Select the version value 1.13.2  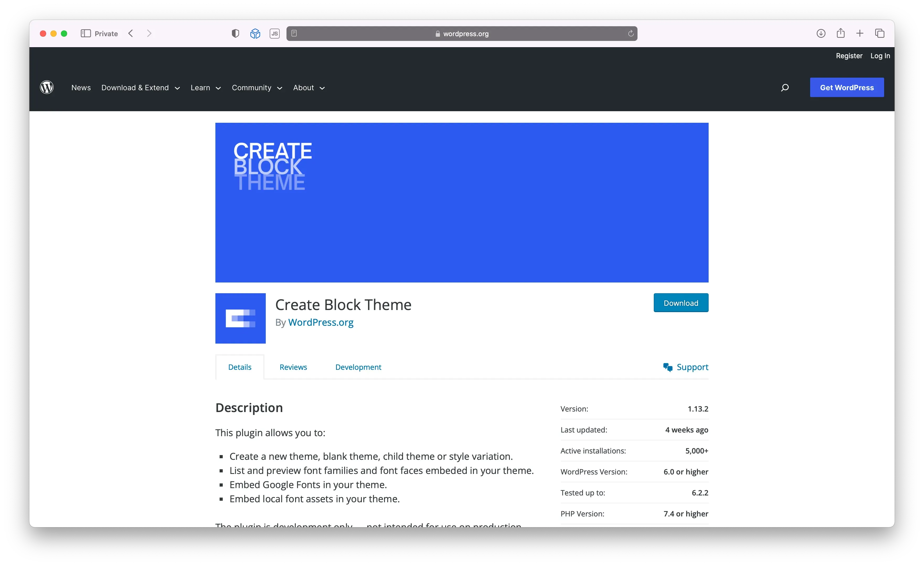coord(698,409)
